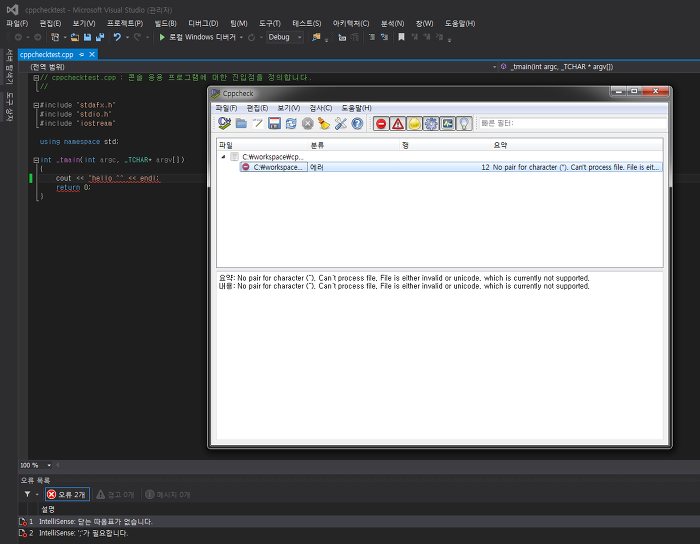This screenshot has width=700, height=544.
Task: Open Cppcheck settings wrench icon
Action: 341,123
